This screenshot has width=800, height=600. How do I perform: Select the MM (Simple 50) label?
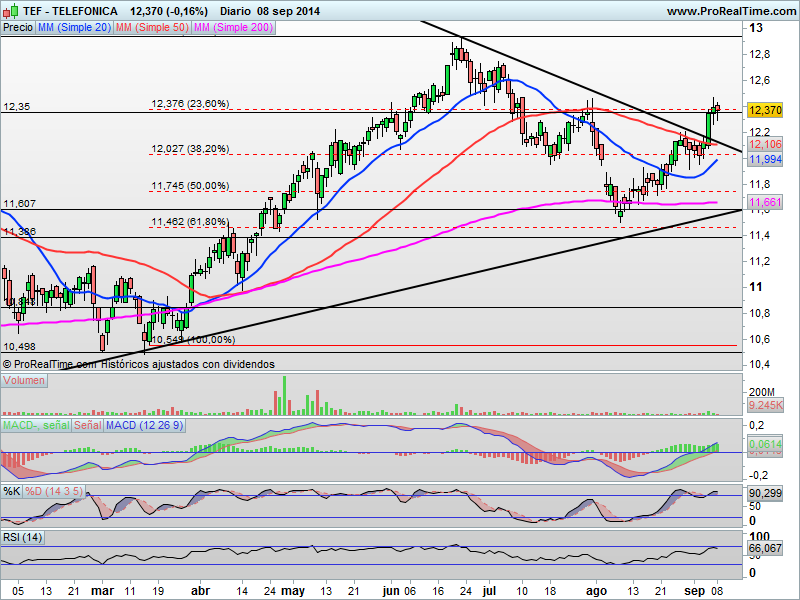coord(152,28)
